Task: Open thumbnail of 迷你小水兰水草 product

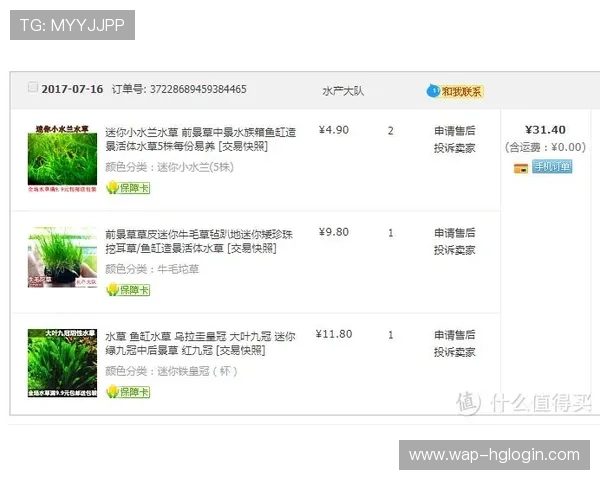Action: [62, 158]
